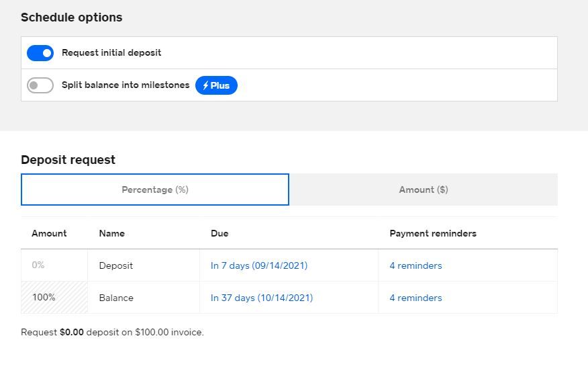
Task: Click the Deposit 0% amount field
Action: tap(54, 265)
